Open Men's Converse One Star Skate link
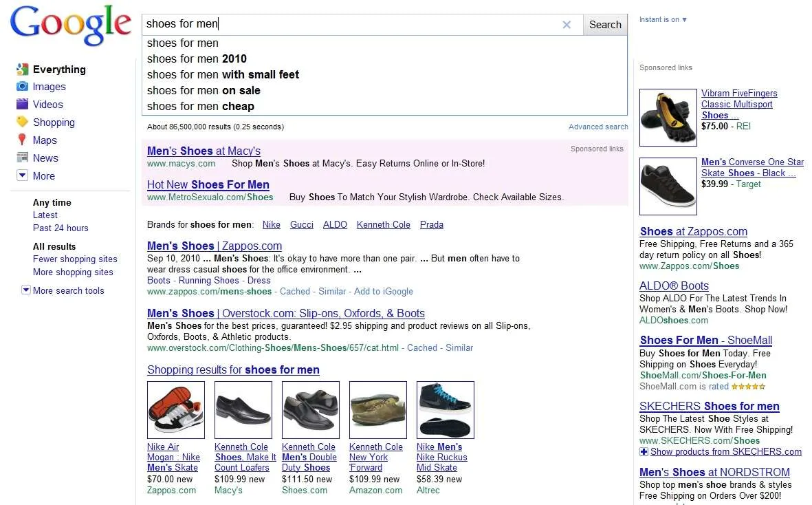 [752, 167]
